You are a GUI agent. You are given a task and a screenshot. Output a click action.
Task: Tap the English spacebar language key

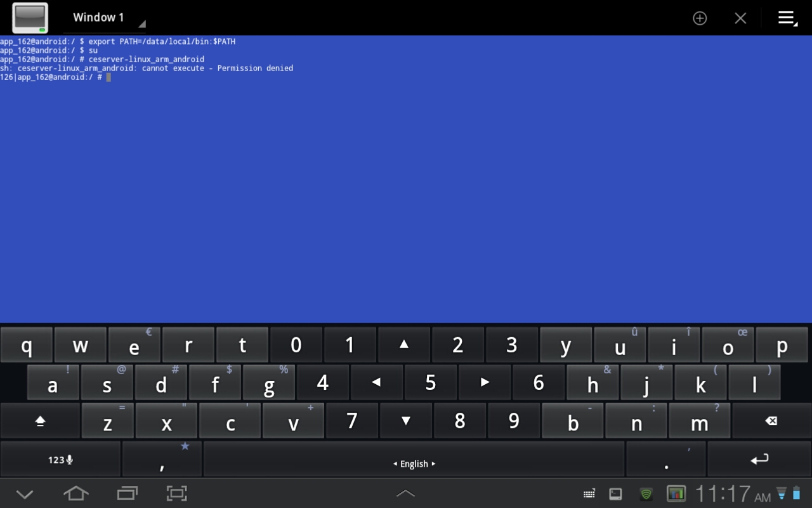(x=414, y=460)
